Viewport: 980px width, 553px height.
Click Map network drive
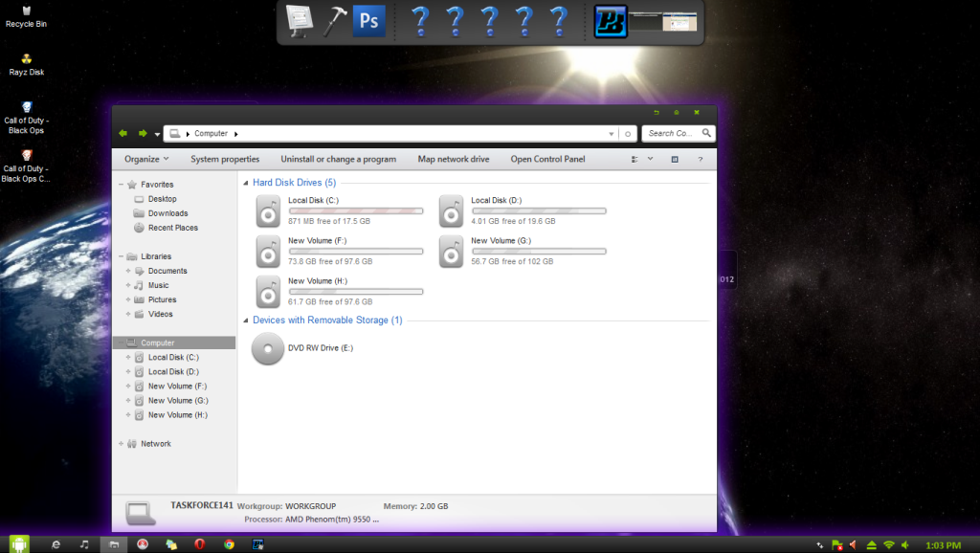[x=454, y=159]
